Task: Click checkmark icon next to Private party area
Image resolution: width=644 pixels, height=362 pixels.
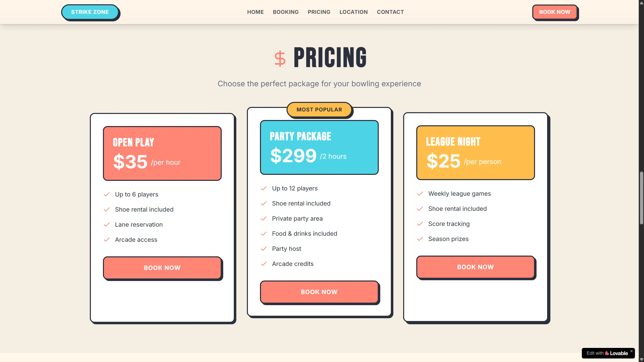Action: pyautogui.click(x=263, y=219)
